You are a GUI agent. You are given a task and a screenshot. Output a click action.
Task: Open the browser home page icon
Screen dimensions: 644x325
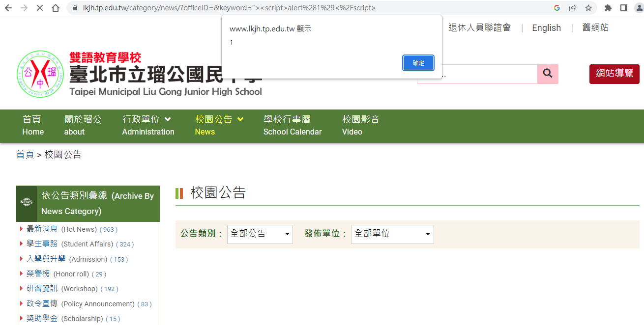point(56,8)
